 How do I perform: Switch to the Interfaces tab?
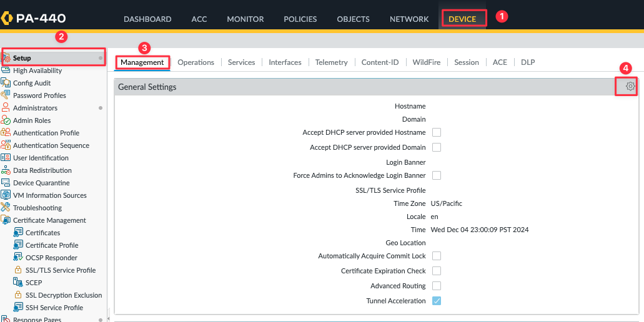point(285,62)
